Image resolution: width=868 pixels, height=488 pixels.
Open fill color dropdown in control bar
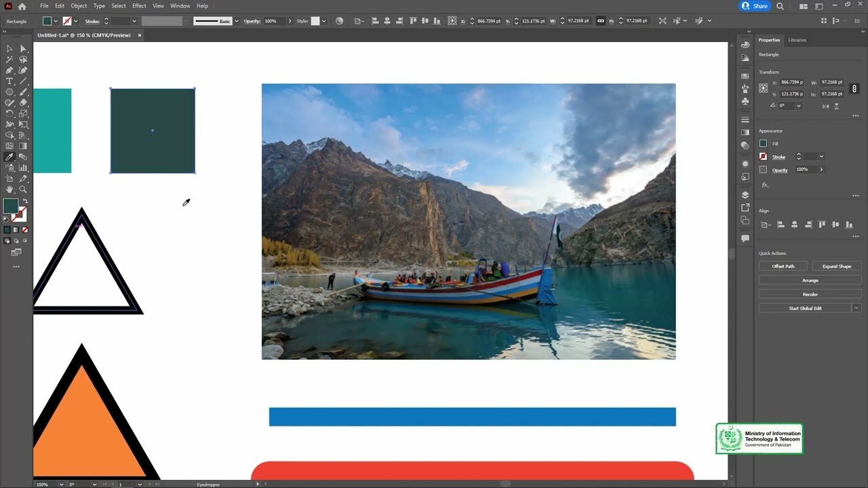click(56, 21)
